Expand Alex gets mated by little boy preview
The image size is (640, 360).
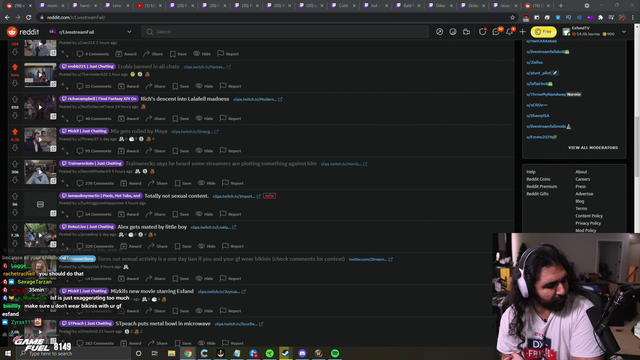65,246
